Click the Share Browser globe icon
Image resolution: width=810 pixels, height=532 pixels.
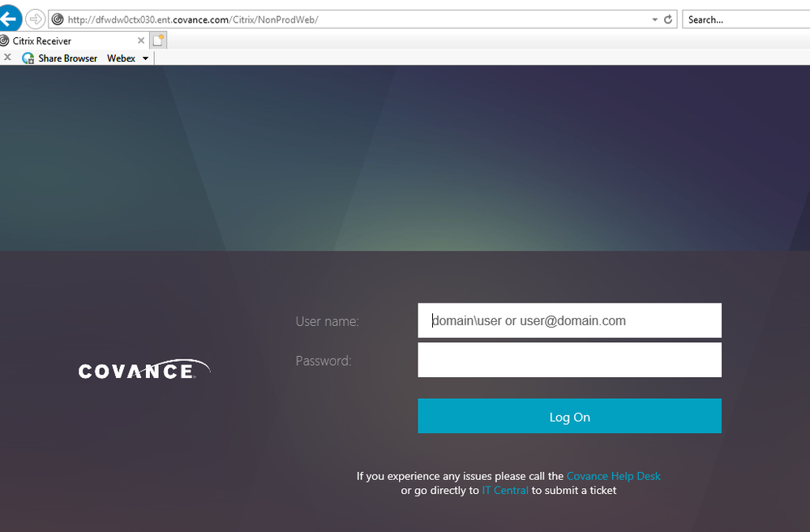pos(28,58)
